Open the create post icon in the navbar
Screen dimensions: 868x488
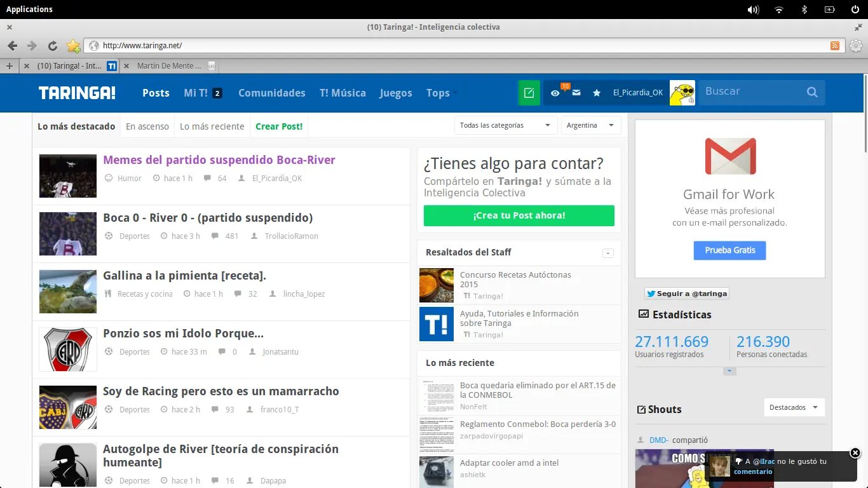(529, 93)
